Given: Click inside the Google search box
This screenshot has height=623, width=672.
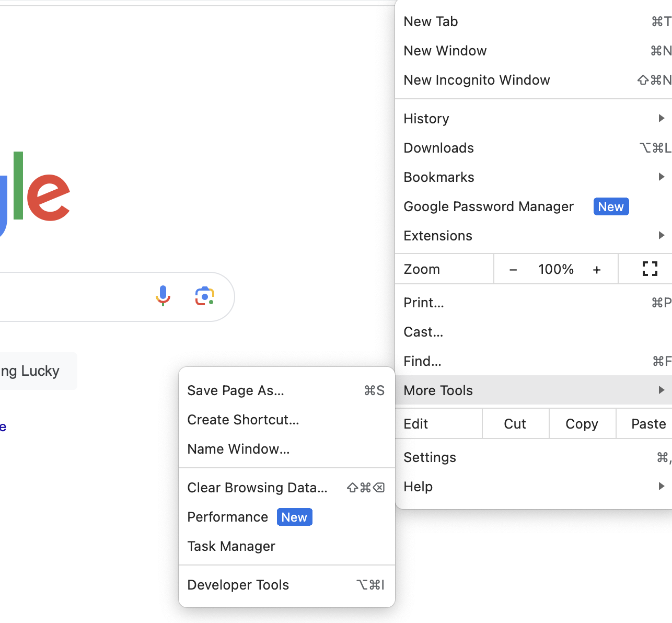Looking at the screenshot, I should pyautogui.click(x=63, y=297).
